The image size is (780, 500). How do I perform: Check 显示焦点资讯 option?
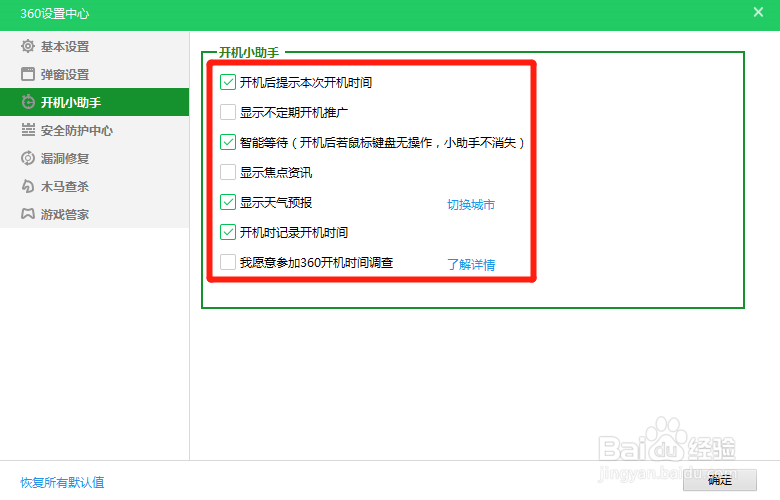[x=228, y=172]
